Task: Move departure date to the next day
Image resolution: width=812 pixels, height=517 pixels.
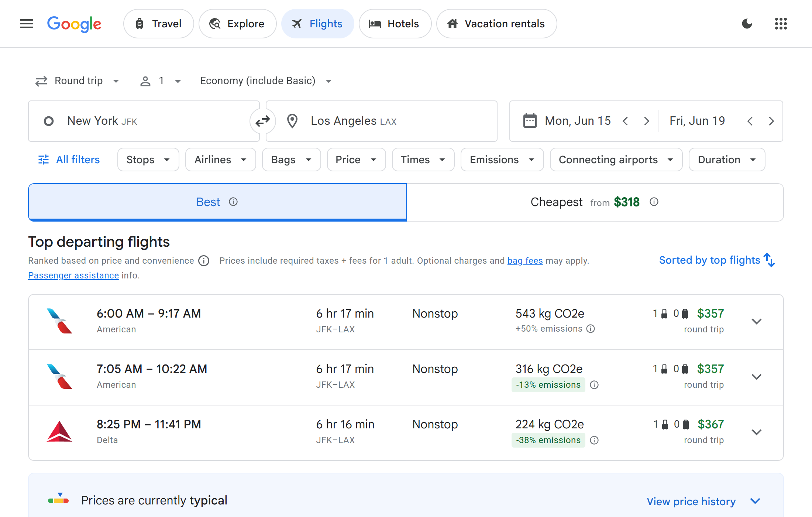Action: click(x=646, y=121)
